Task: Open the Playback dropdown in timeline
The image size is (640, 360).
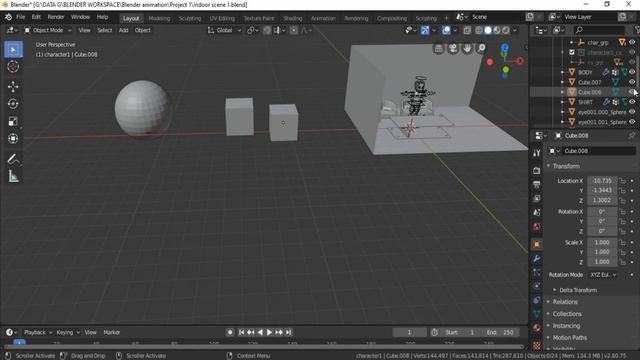Action: coord(38,332)
